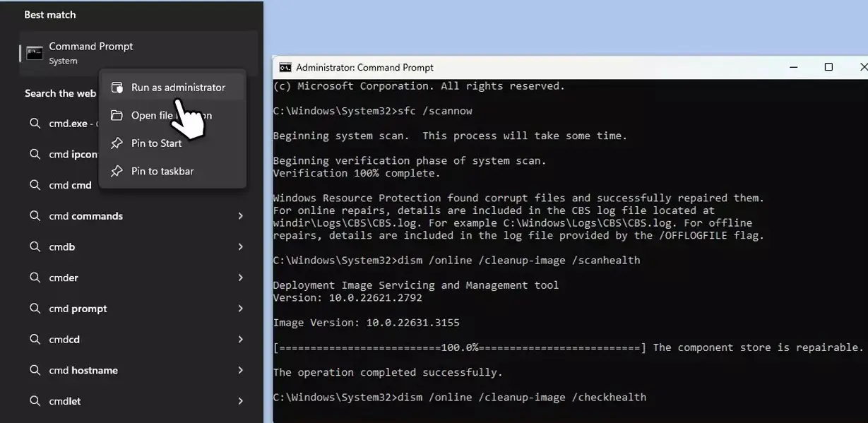Click the search icon beside cmdlet
Image resolution: width=868 pixels, height=423 pixels.
click(35, 401)
